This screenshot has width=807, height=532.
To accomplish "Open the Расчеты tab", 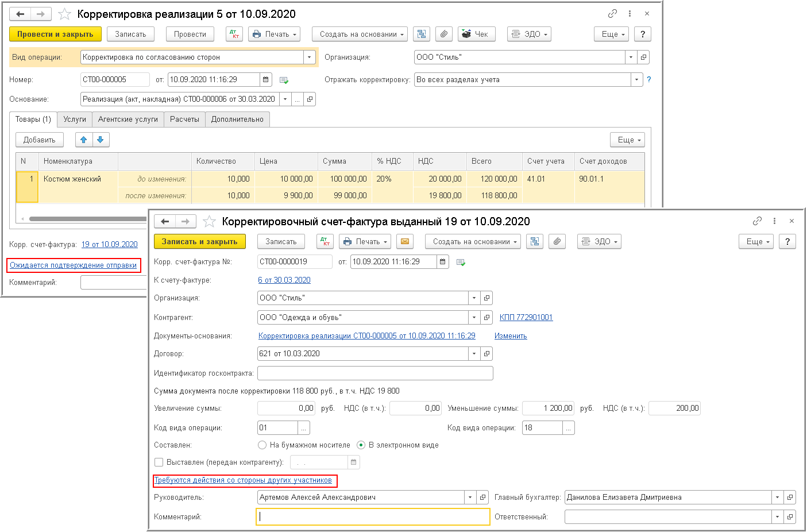I will coord(184,119).
